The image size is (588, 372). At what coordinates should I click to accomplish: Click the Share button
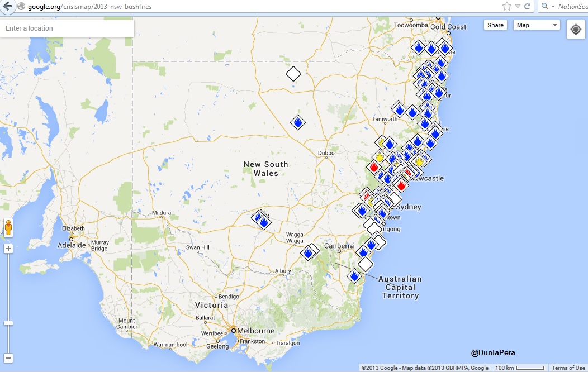(x=495, y=25)
